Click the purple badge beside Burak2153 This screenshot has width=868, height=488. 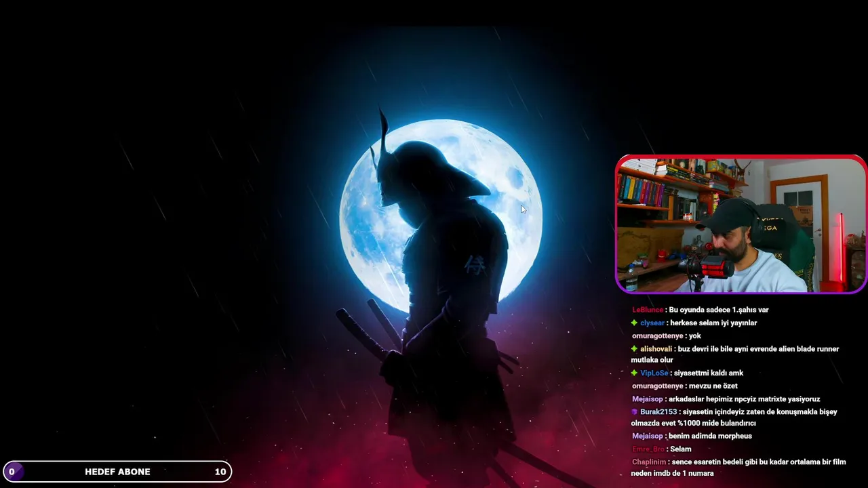pyautogui.click(x=635, y=411)
